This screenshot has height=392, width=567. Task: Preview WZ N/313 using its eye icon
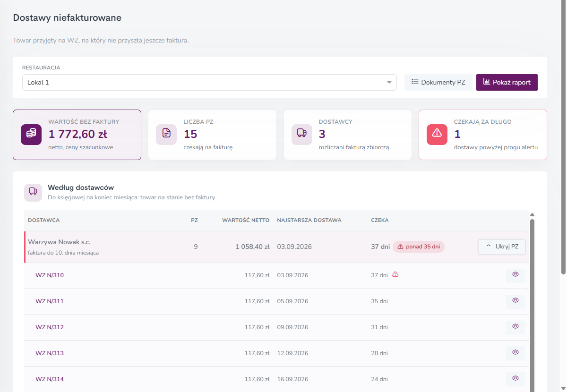click(515, 353)
